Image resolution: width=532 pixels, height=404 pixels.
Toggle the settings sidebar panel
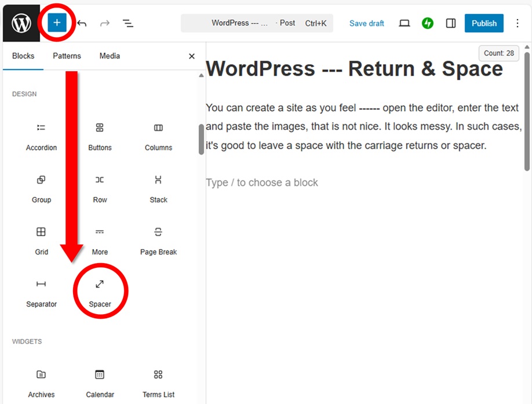451,23
